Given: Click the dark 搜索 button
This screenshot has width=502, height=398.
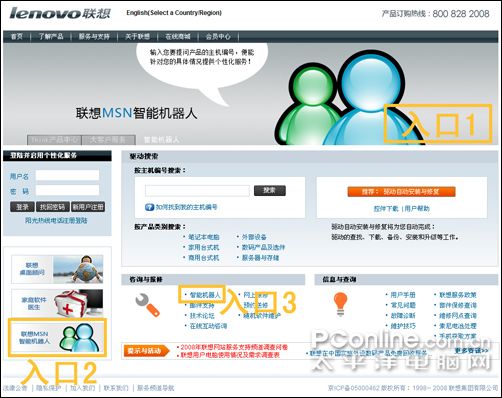Looking at the screenshot, I should pyautogui.click(x=270, y=190).
